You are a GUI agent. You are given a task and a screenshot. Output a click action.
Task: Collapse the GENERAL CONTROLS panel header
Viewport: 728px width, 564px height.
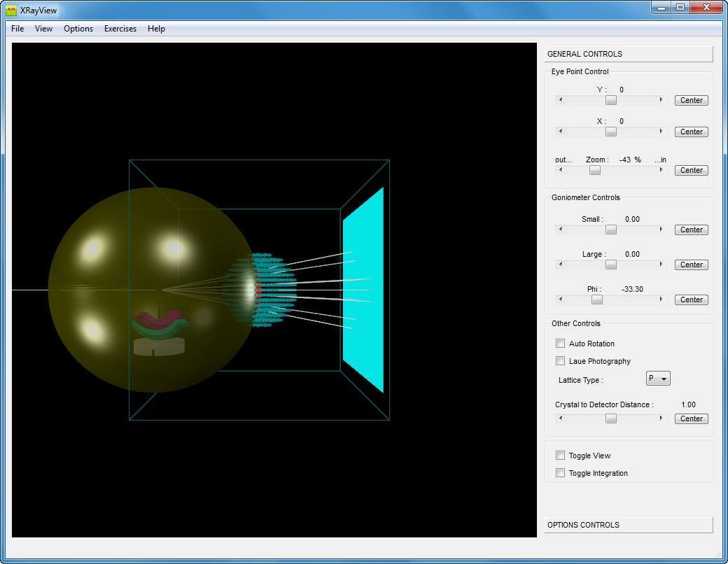[628, 54]
